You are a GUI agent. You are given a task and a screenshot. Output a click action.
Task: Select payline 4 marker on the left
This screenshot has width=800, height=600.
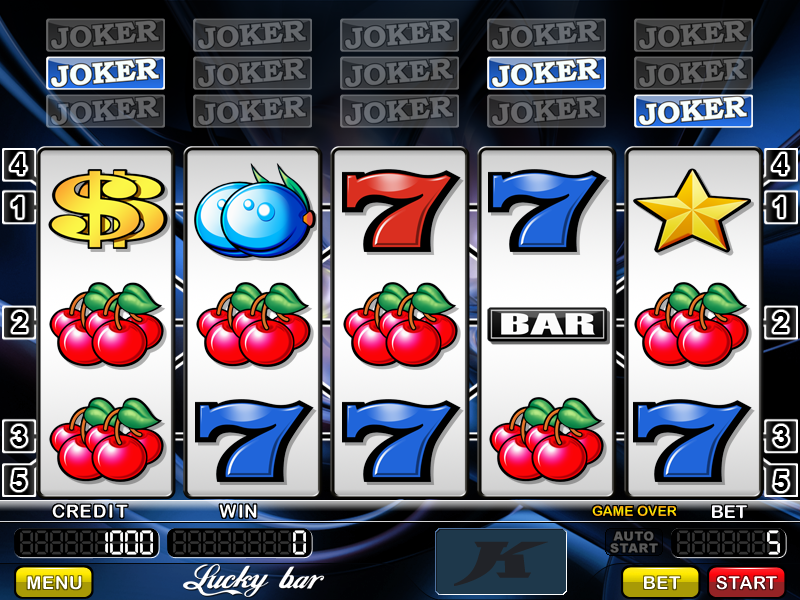click(x=19, y=165)
